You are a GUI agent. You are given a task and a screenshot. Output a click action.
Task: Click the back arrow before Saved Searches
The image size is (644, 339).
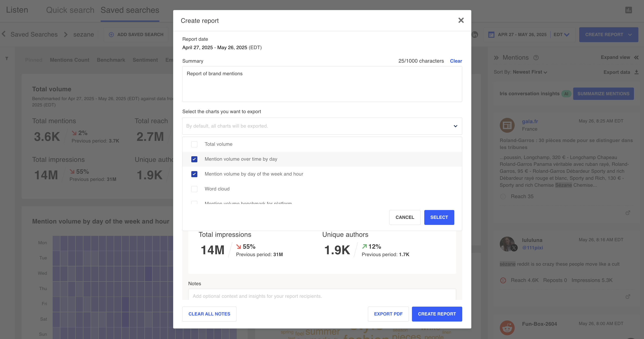point(4,34)
